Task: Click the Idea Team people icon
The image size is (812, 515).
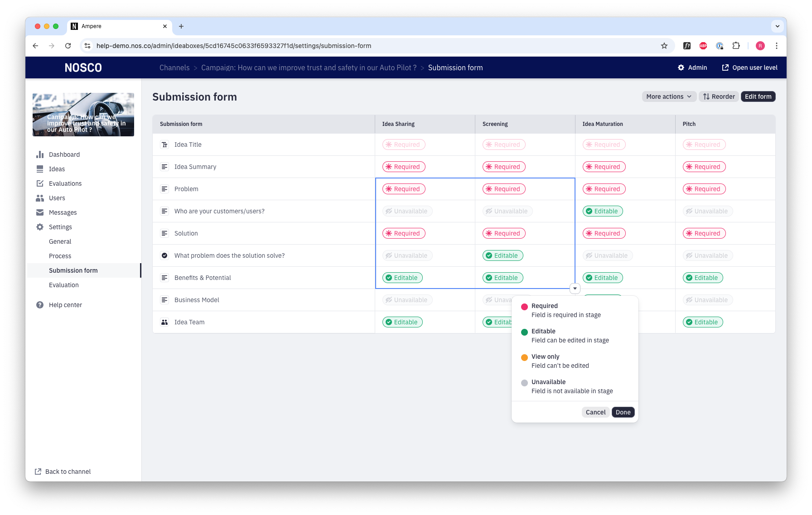Action: pyautogui.click(x=164, y=322)
